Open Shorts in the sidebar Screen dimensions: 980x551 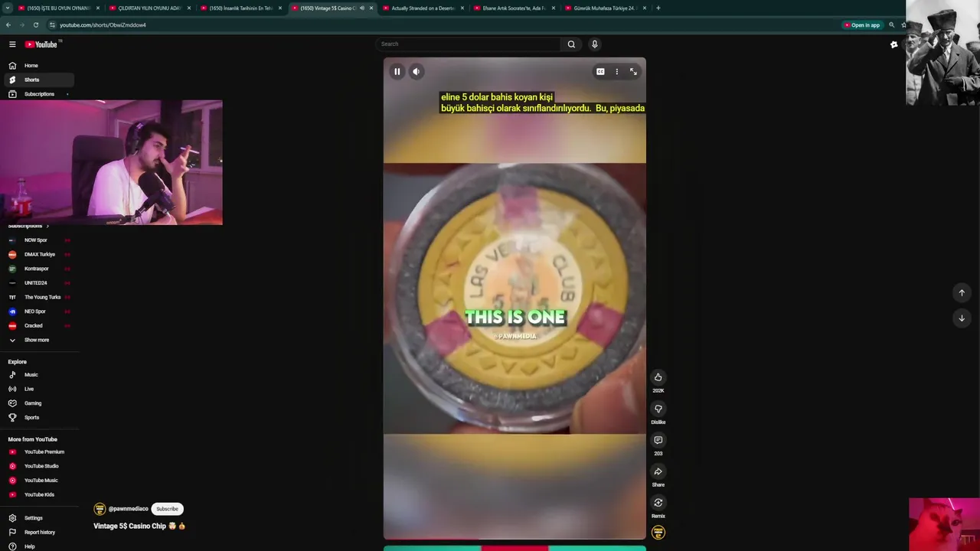(38, 80)
